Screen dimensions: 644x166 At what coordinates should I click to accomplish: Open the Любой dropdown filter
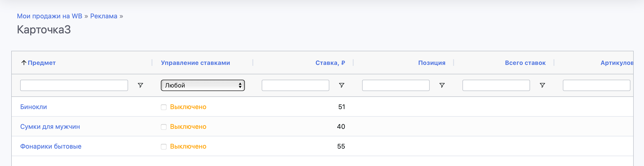tap(202, 85)
